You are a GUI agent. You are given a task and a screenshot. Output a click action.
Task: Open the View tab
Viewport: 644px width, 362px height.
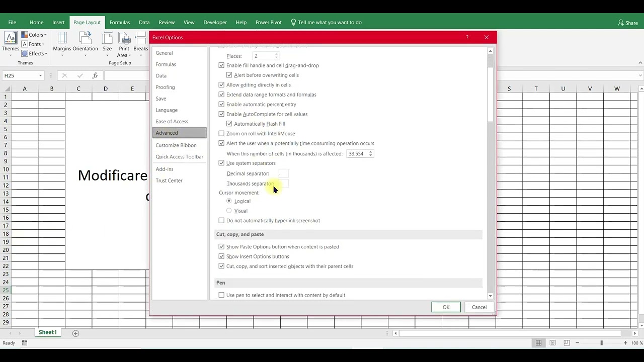pos(189,22)
